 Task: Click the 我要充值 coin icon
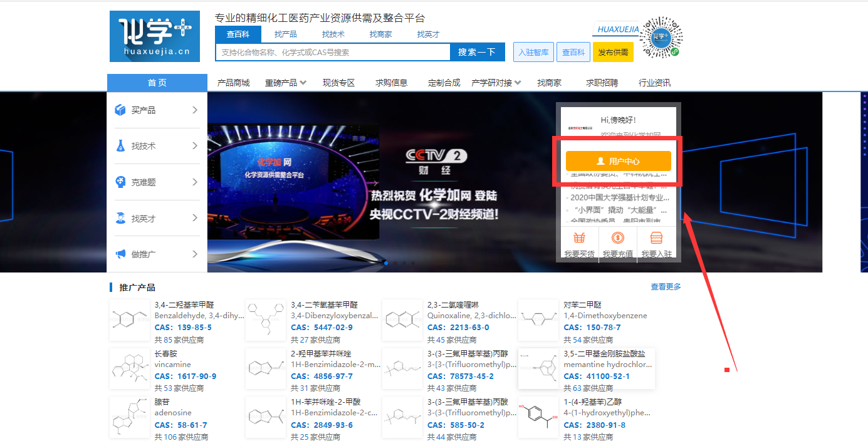618,239
